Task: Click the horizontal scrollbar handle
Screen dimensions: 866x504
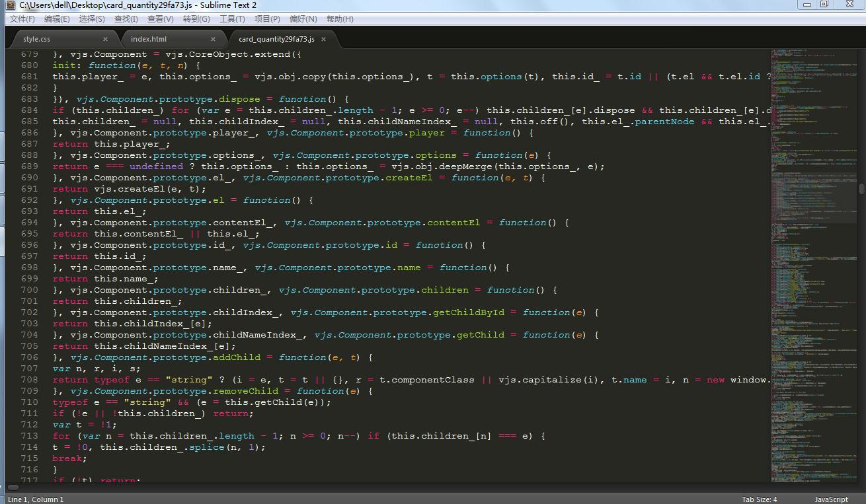Action: (x=13, y=487)
